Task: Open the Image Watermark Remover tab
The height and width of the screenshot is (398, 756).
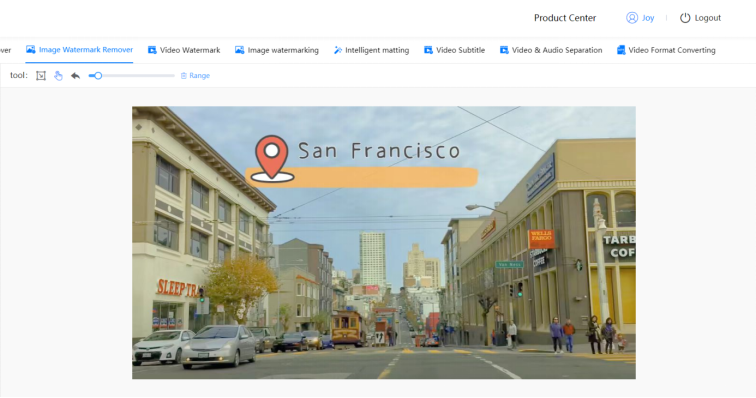Action: 79,50
